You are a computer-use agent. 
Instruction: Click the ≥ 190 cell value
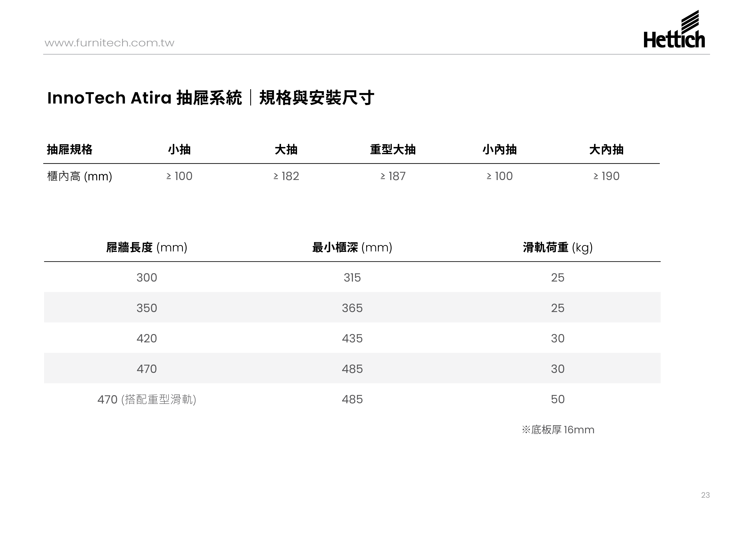[606, 176]
